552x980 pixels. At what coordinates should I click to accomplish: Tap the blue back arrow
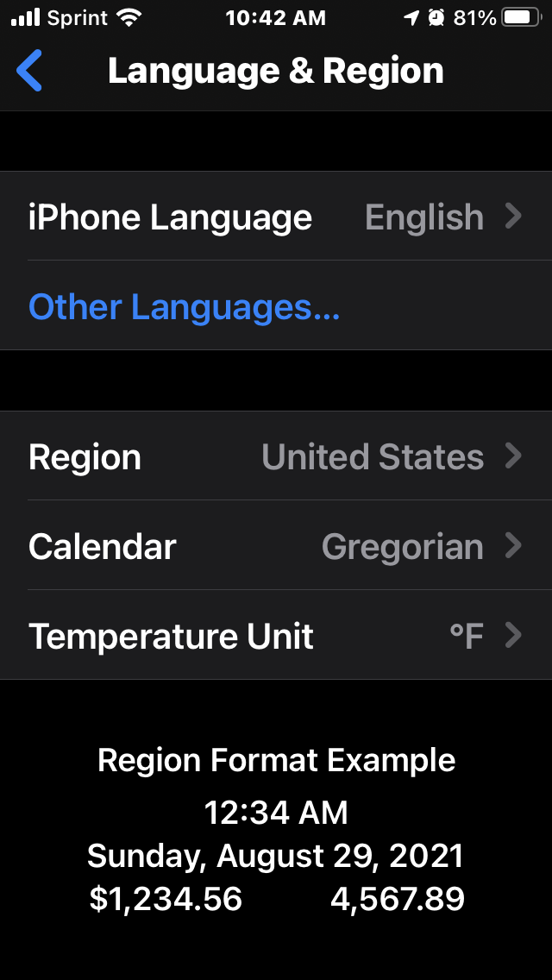(29, 71)
